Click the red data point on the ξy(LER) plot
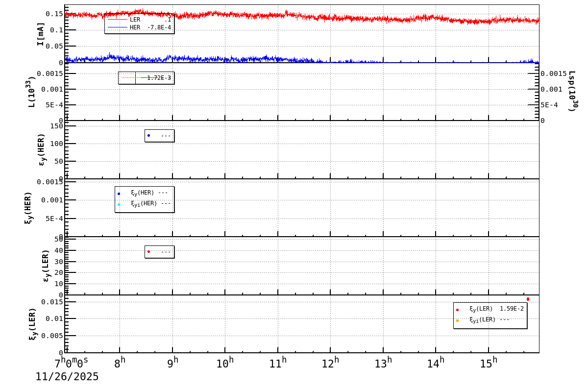The width and height of the screenshot is (588, 391). (528, 298)
